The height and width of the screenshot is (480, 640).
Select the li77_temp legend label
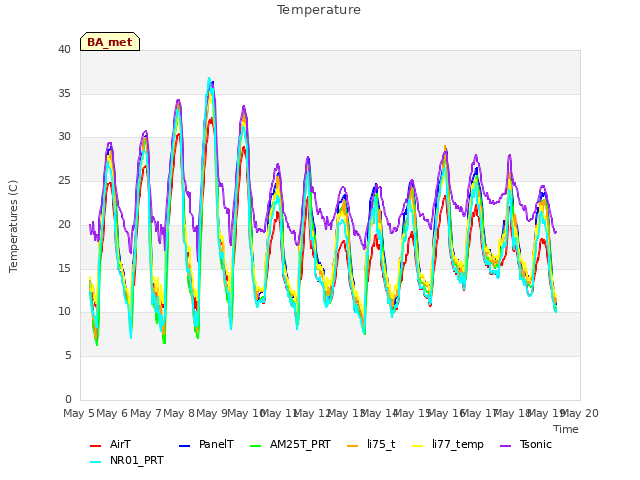[x=458, y=444]
